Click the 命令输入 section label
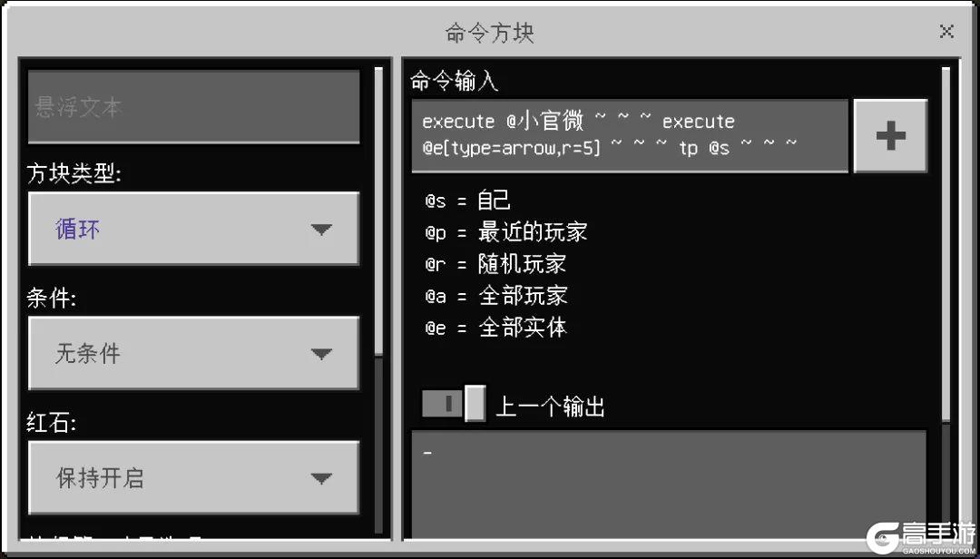 coord(455,81)
